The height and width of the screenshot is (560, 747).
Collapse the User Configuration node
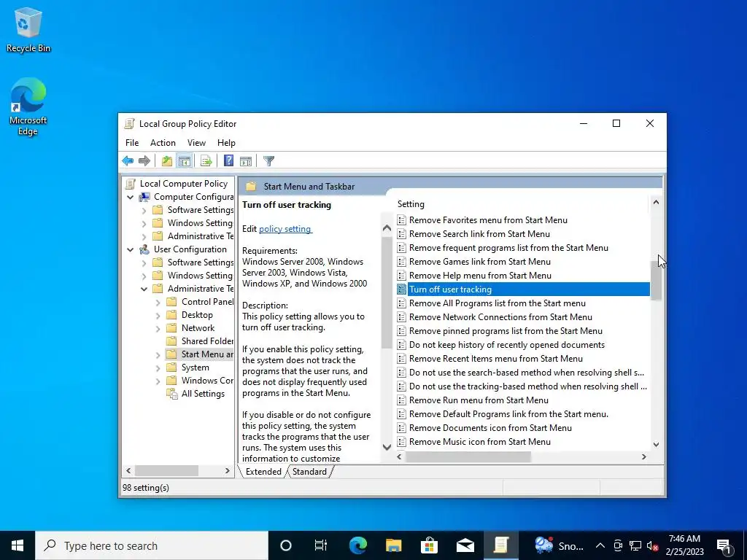click(130, 249)
